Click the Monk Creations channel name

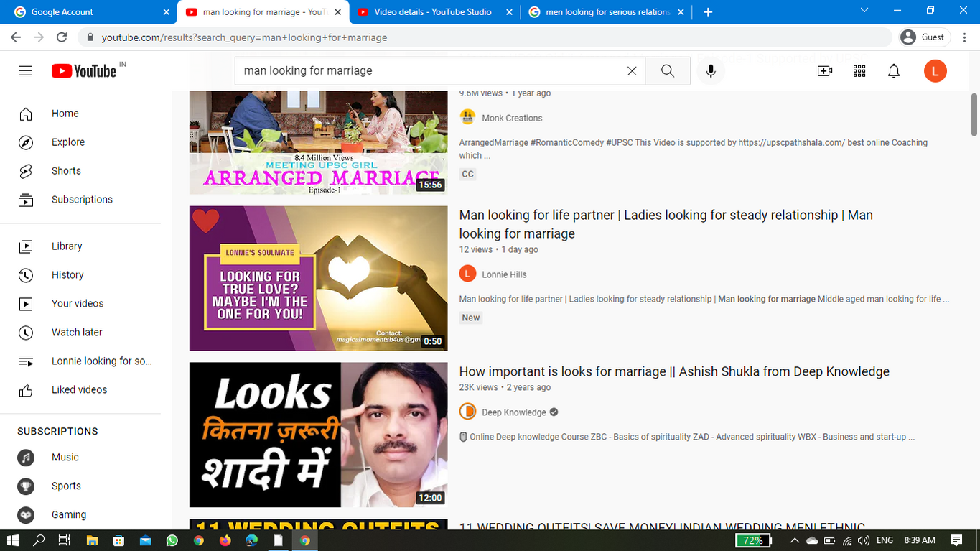(x=512, y=118)
